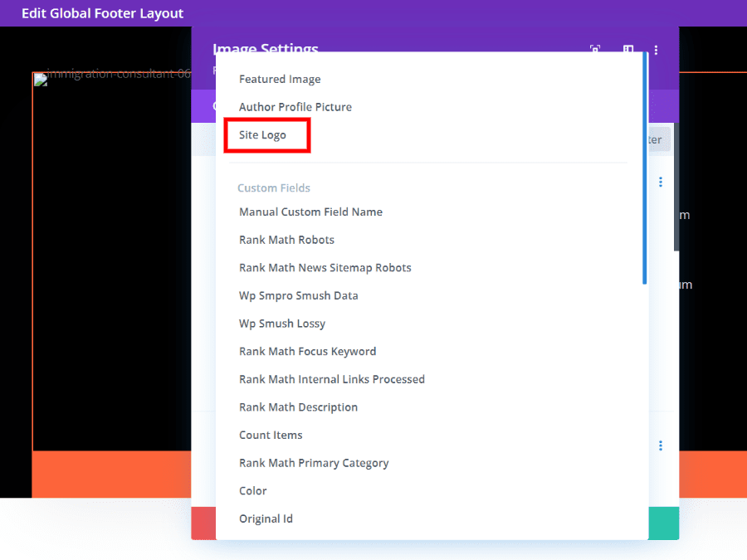Select the Color custom field
Viewport: 747px width, 560px height.
tap(252, 490)
